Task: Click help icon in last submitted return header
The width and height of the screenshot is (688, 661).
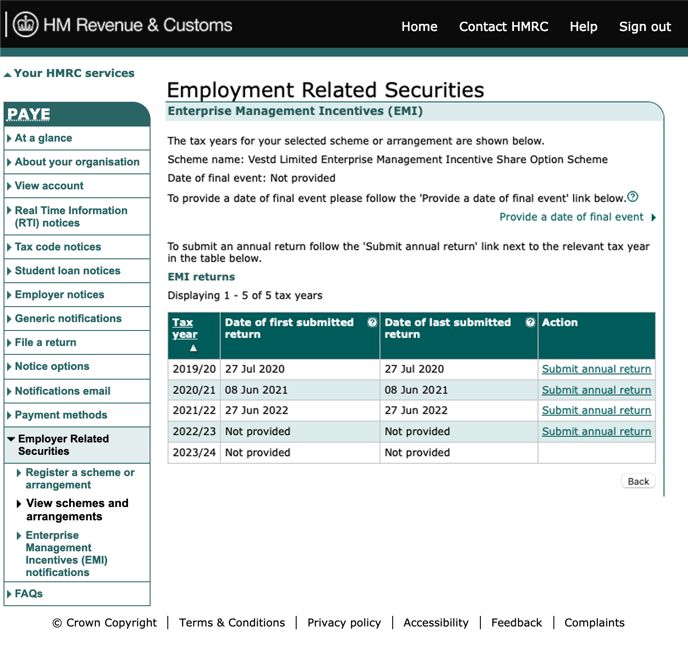Action: point(530,323)
